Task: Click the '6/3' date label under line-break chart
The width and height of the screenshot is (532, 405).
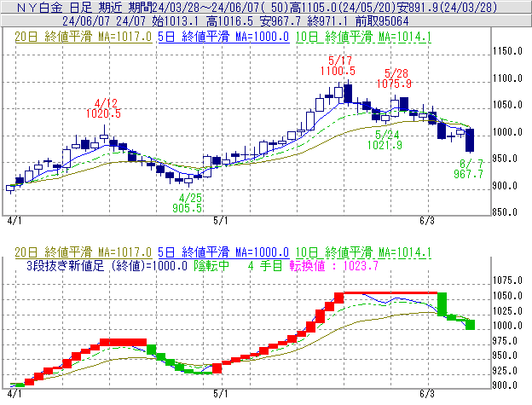Action: (427, 393)
